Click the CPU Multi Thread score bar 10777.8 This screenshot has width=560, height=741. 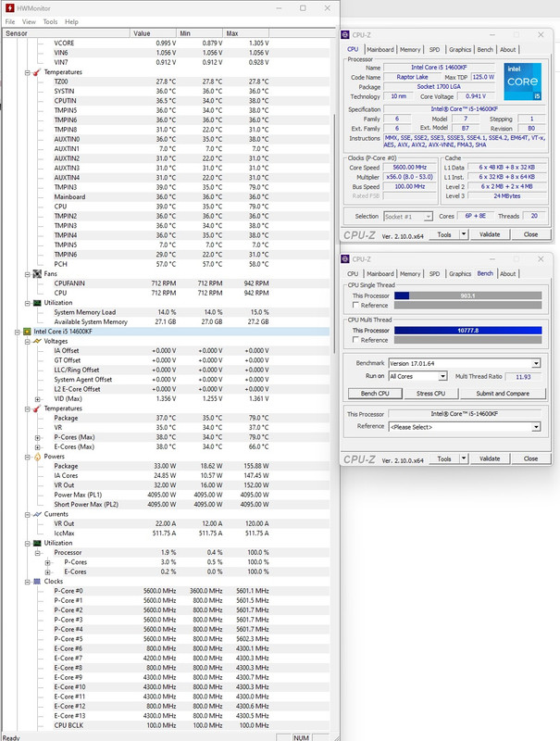[x=468, y=331]
